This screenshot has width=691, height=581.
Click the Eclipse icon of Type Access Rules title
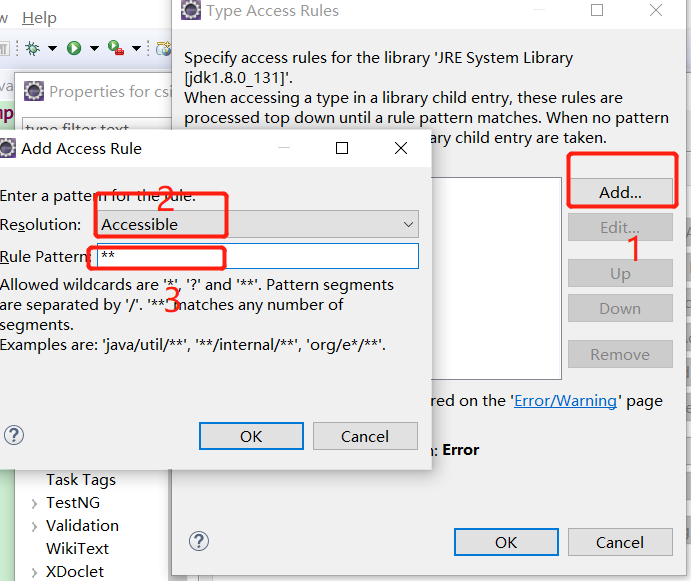[x=191, y=10]
